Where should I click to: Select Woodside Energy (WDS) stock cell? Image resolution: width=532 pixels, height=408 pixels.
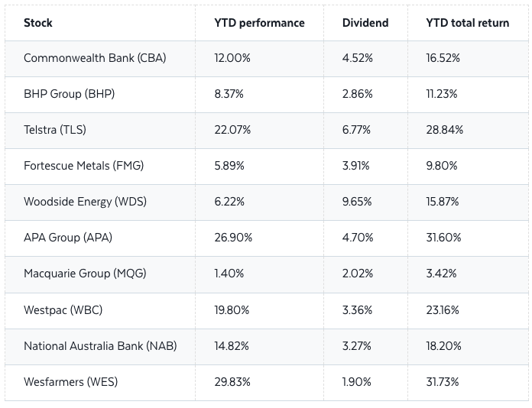tap(85, 202)
